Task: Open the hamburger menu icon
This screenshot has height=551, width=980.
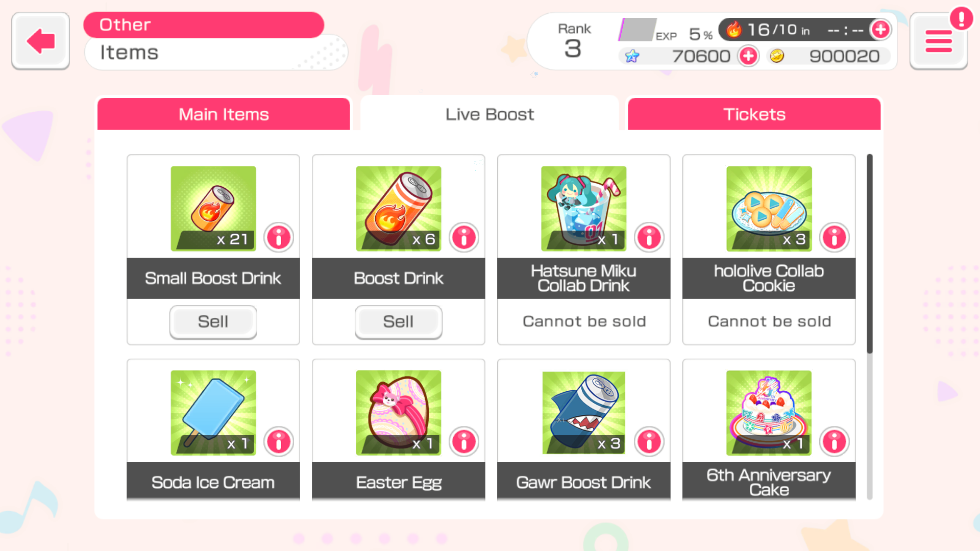Action: 938,41
